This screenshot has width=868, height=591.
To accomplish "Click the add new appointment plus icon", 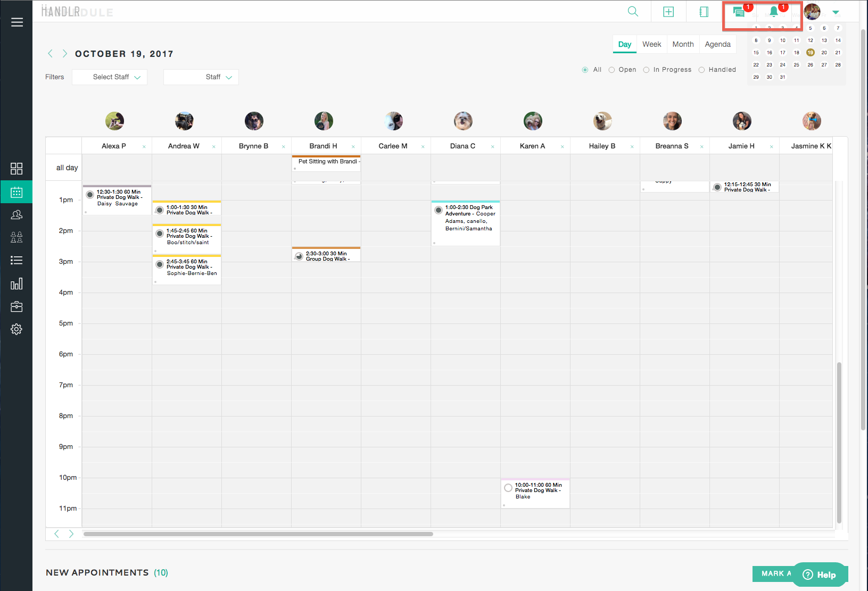I will (x=668, y=11).
